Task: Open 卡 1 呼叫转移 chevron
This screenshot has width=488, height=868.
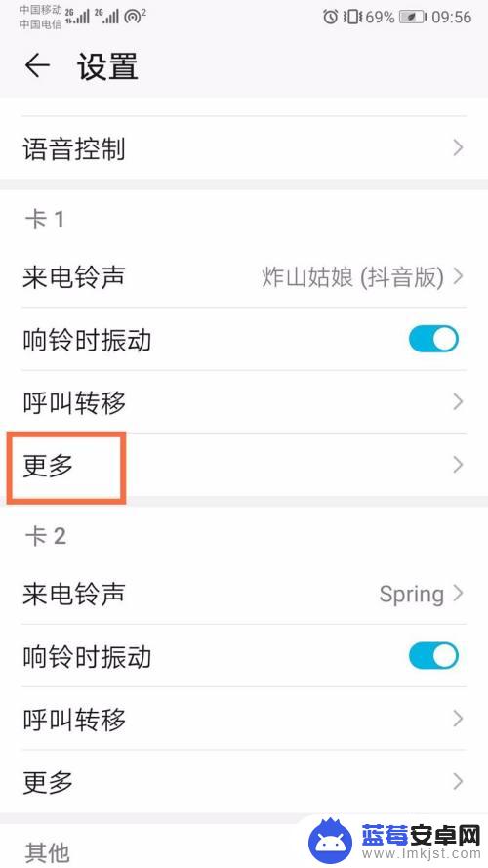Action: click(x=458, y=402)
